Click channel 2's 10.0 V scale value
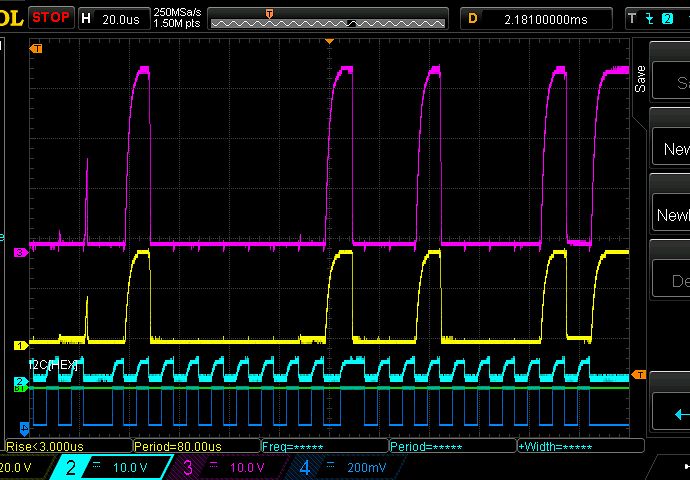The height and width of the screenshot is (480, 690). point(130,468)
